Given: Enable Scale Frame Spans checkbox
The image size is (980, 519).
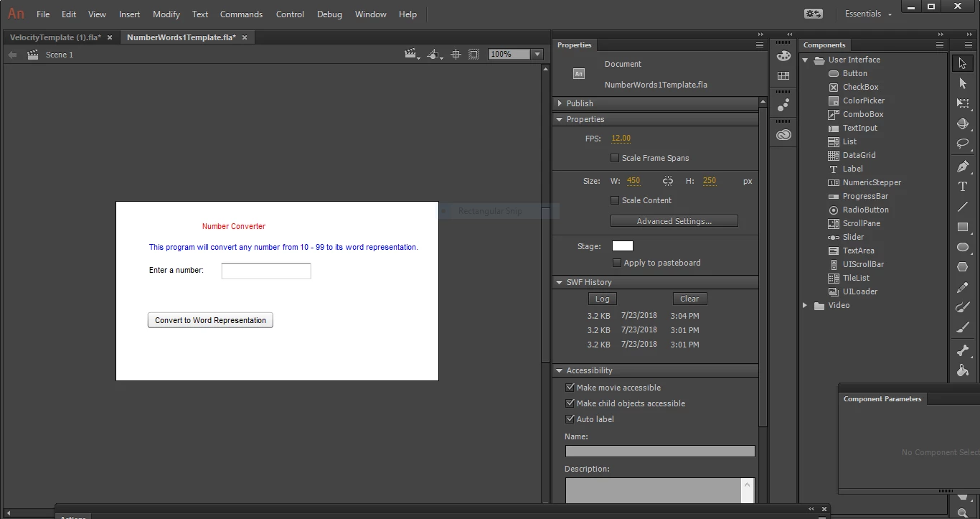Looking at the screenshot, I should coord(615,158).
